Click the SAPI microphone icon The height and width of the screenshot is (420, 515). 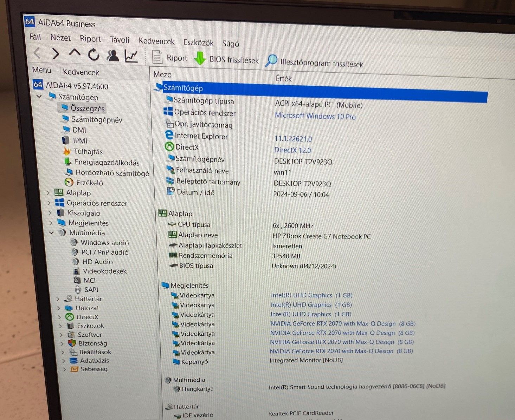tap(78, 289)
